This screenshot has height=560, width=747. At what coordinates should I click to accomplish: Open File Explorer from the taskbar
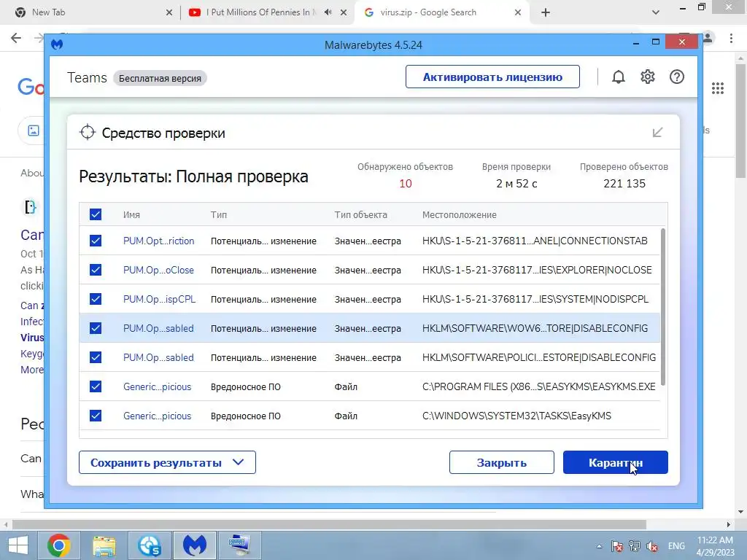(104, 545)
